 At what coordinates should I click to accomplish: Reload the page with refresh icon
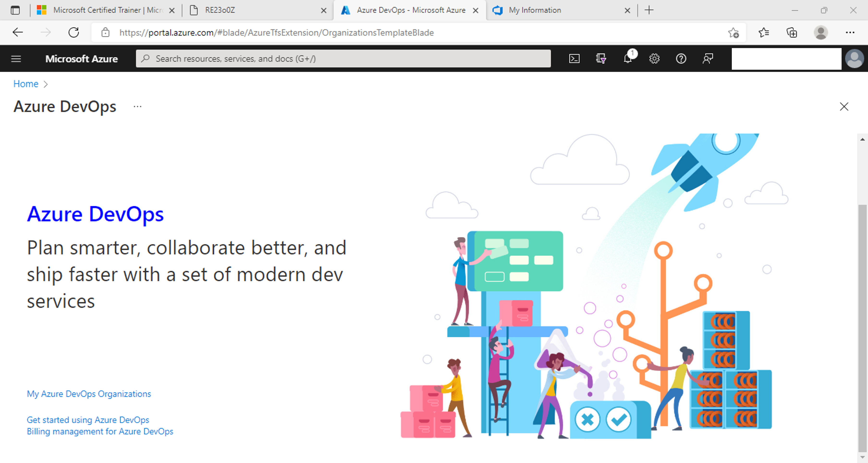click(73, 33)
